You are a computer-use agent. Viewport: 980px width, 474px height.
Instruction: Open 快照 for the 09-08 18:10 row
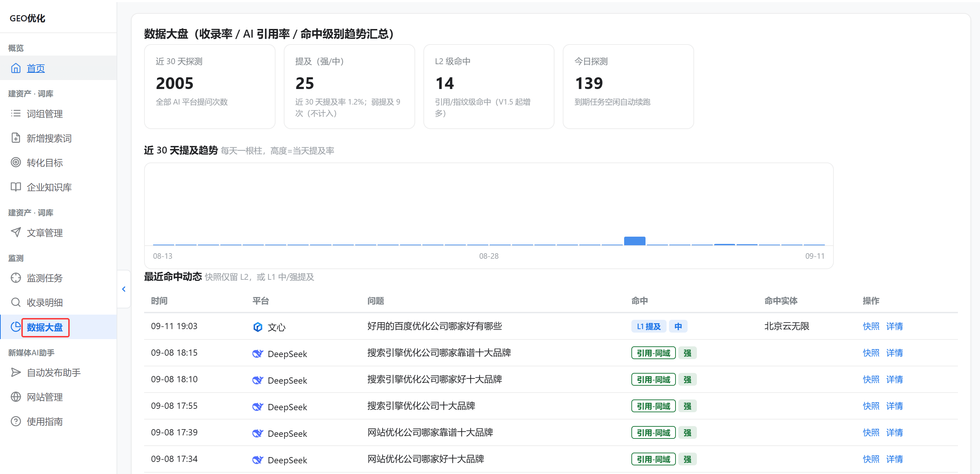[871, 379]
